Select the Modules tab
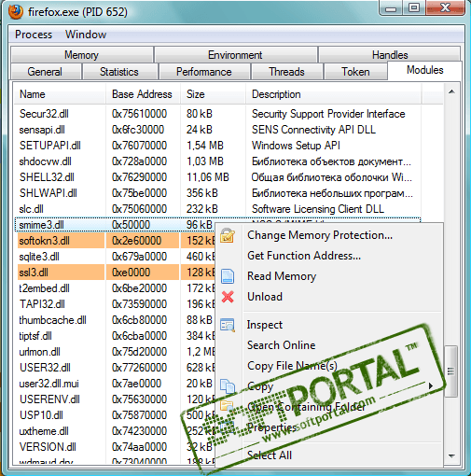The width and height of the screenshot is (471, 476). pyautogui.click(x=424, y=70)
